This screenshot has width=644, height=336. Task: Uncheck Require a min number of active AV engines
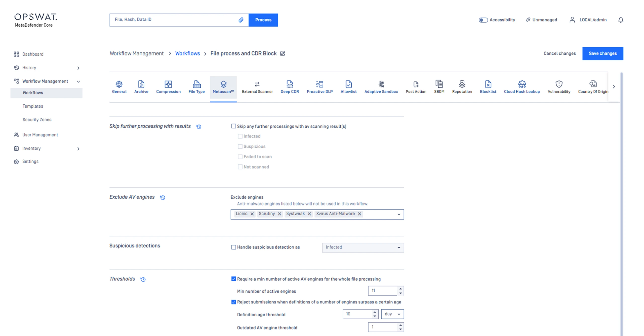[x=234, y=279]
